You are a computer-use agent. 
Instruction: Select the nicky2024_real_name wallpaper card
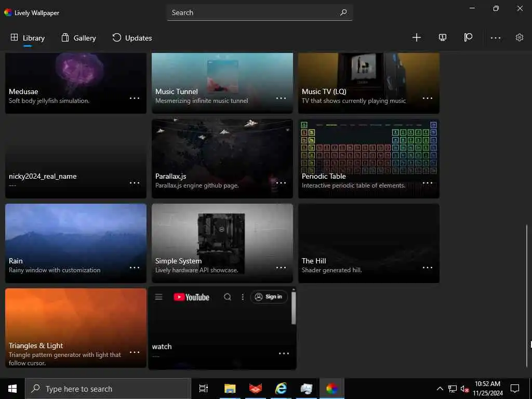pos(76,158)
